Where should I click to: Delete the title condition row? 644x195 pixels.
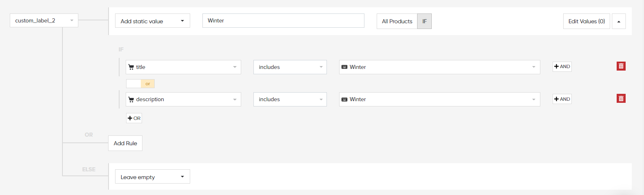point(621,66)
